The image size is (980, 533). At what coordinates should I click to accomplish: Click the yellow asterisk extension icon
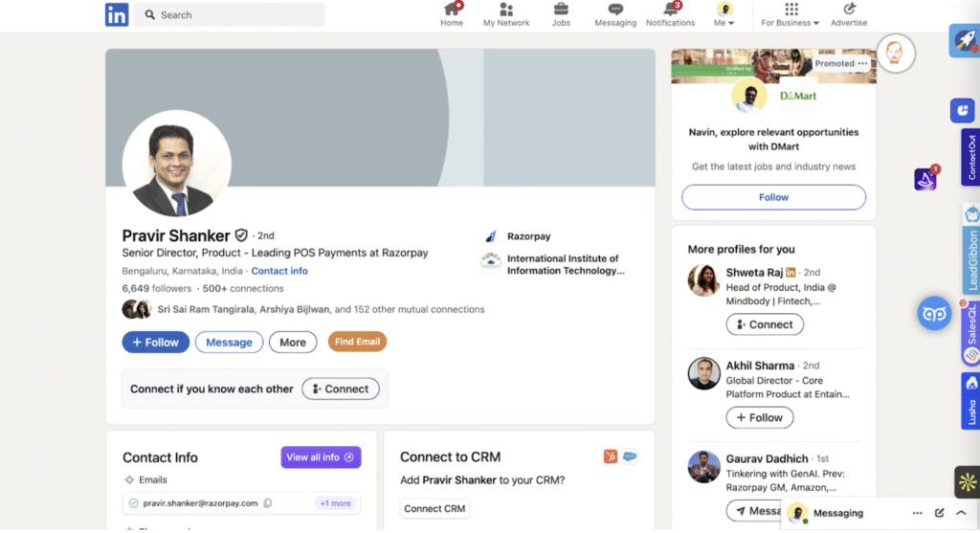pos(967,481)
